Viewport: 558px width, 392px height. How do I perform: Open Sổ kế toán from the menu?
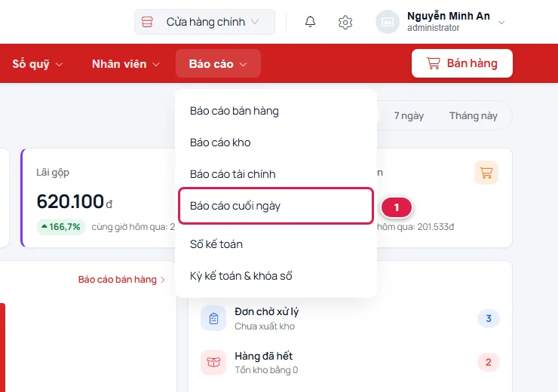click(x=276, y=244)
